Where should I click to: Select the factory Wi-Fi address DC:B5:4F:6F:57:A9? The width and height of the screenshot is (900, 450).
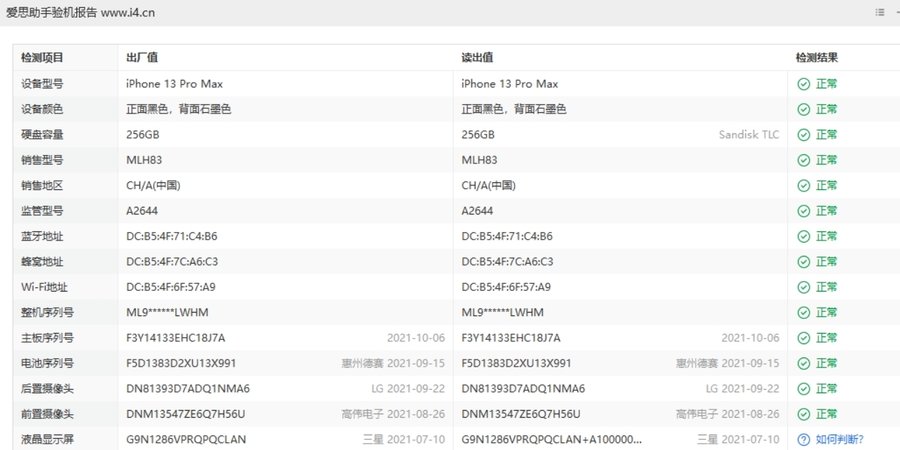point(171,287)
